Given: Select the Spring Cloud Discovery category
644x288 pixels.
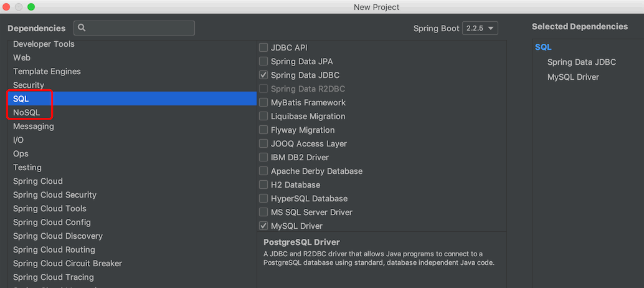Looking at the screenshot, I should (132, 236).
